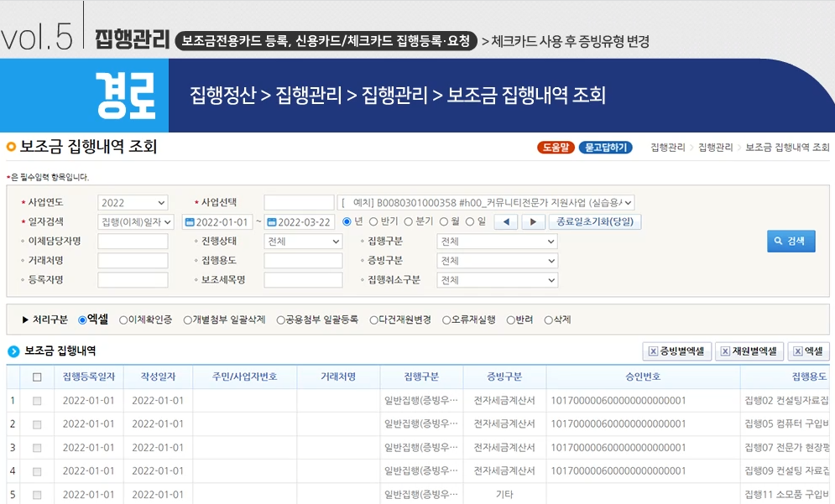The width and height of the screenshot is (835, 504).
Task: Click first 집행관리 breadcrumb link
Action: (668, 148)
